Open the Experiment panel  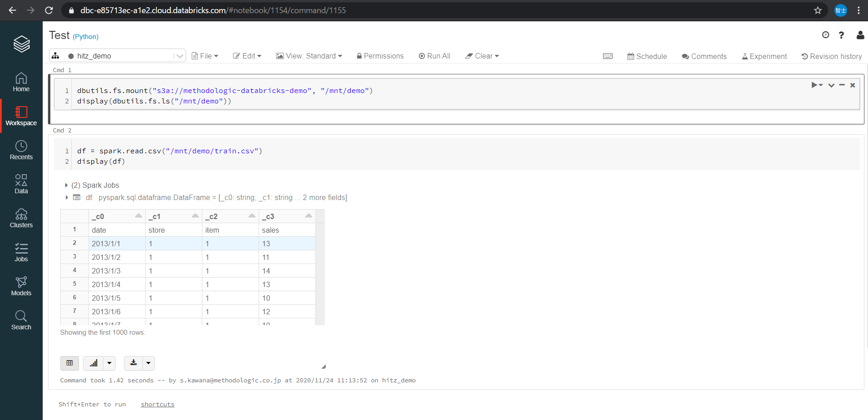click(765, 56)
